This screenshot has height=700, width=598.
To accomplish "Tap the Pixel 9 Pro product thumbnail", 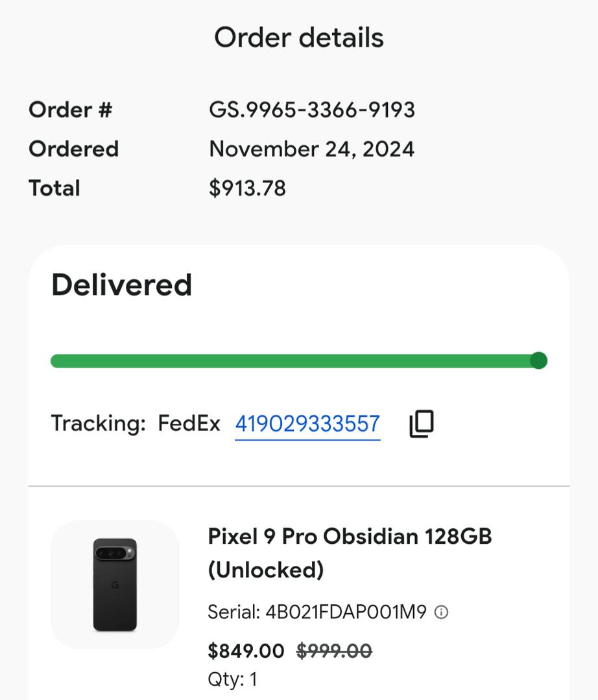I will (x=115, y=584).
